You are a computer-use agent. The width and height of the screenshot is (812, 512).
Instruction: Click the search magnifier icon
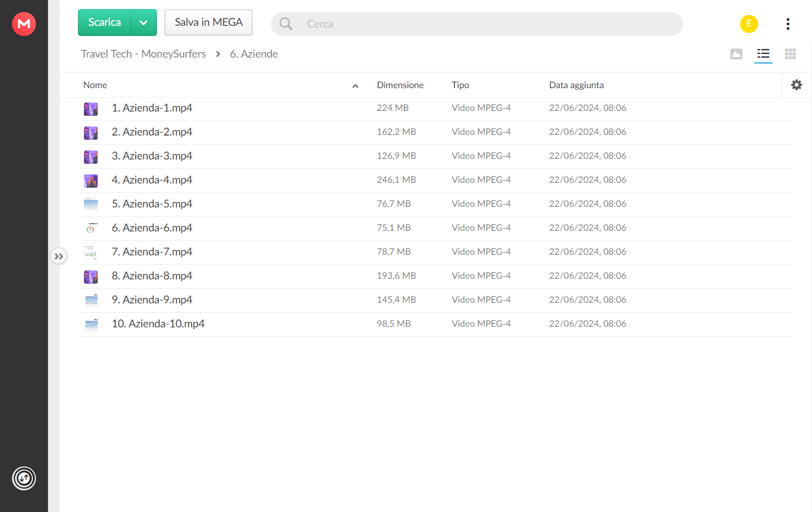coord(286,24)
